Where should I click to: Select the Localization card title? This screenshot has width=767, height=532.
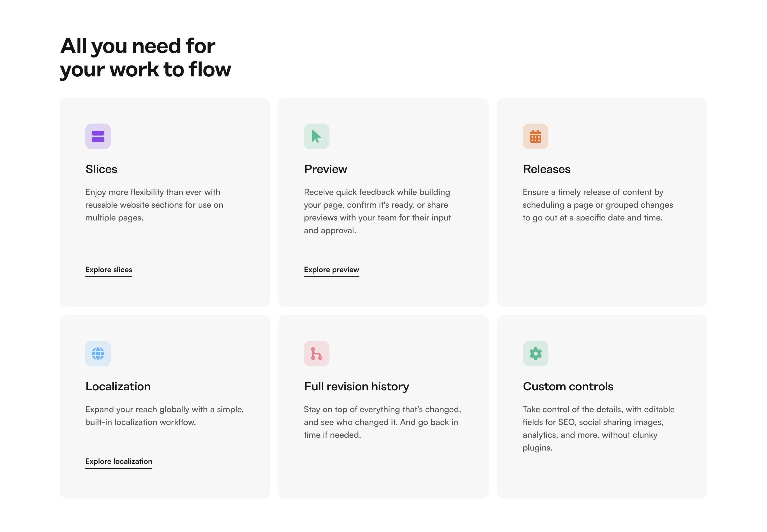click(118, 386)
